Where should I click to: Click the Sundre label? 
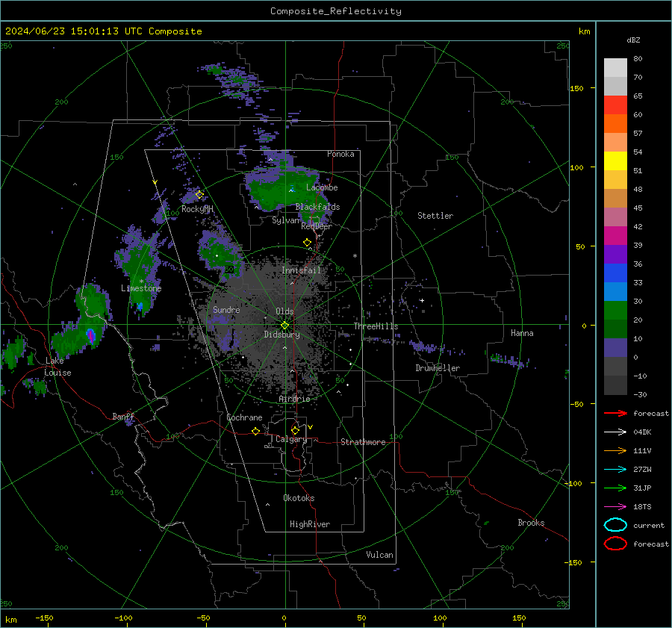[x=226, y=310]
